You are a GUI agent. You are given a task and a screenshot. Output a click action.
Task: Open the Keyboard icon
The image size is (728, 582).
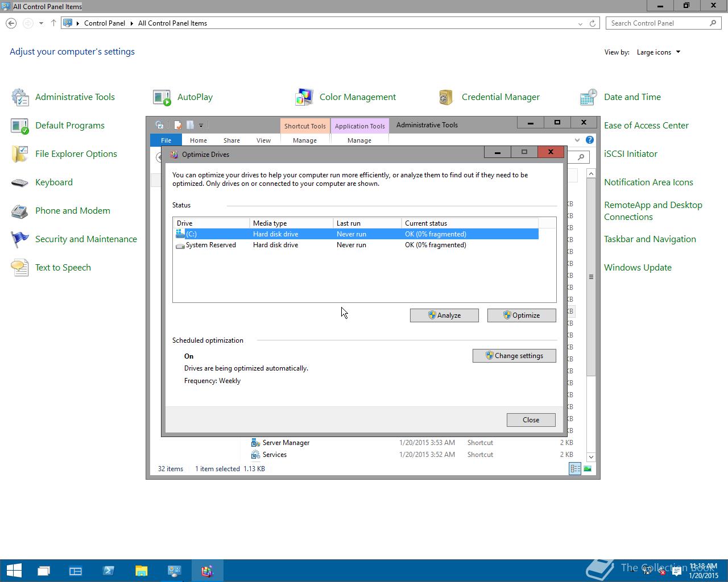point(20,182)
